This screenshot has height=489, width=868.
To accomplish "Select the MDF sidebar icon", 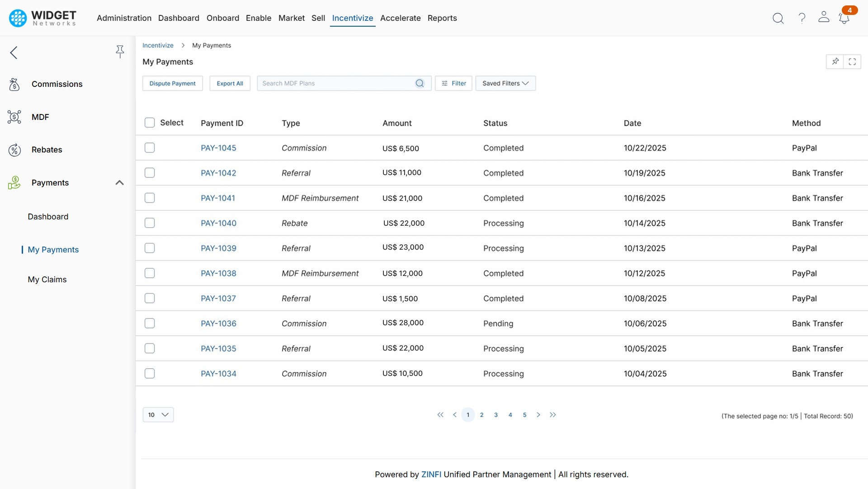I will click(14, 117).
